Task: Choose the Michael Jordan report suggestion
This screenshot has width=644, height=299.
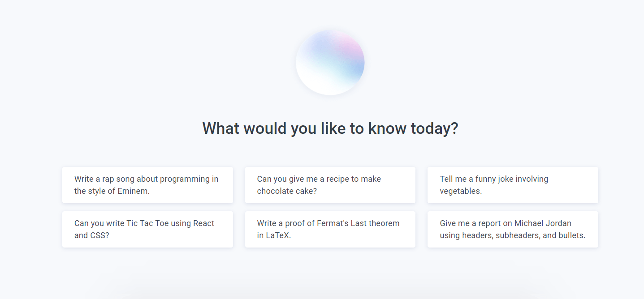Action: click(x=513, y=229)
